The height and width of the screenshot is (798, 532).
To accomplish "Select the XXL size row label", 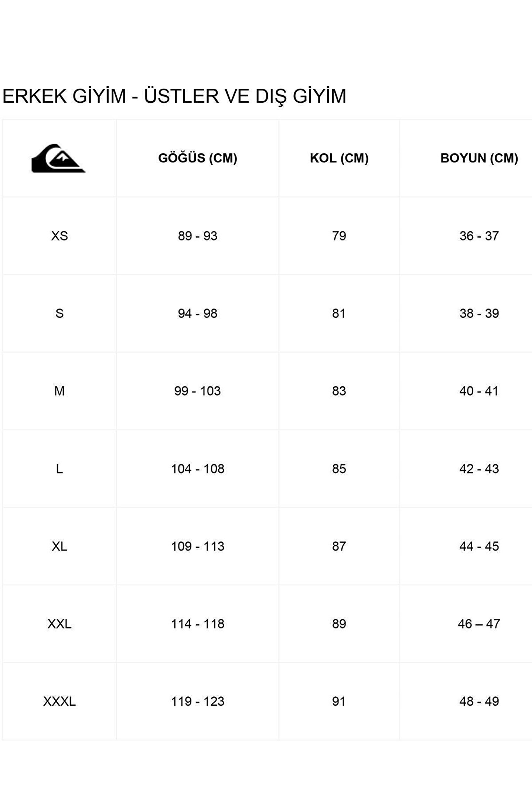I will click(59, 624).
